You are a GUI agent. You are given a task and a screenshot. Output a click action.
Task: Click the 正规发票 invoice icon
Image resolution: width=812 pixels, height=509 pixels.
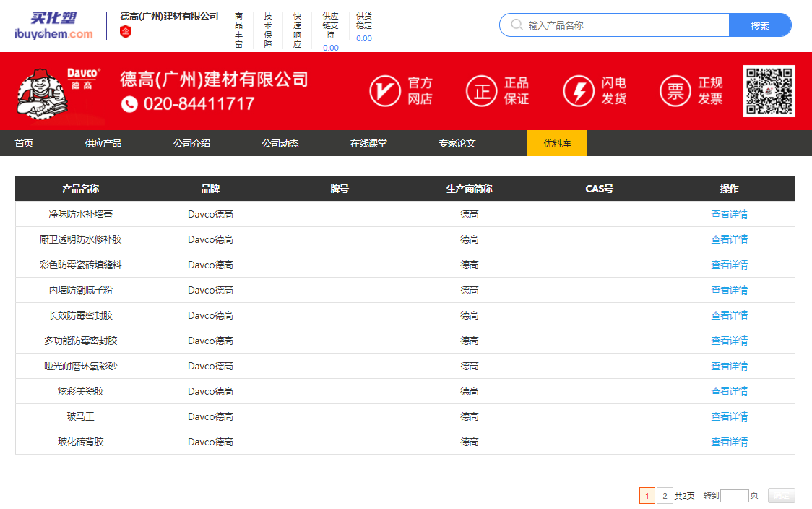[x=675, y=90]
